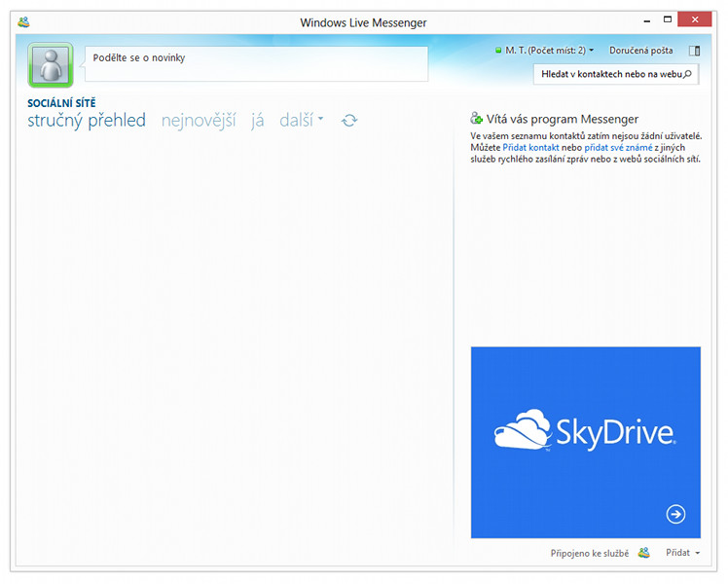Follow the 'Přidat kontakt' link
The height and width of the screenshot is (584, 728).
(530, 148)
